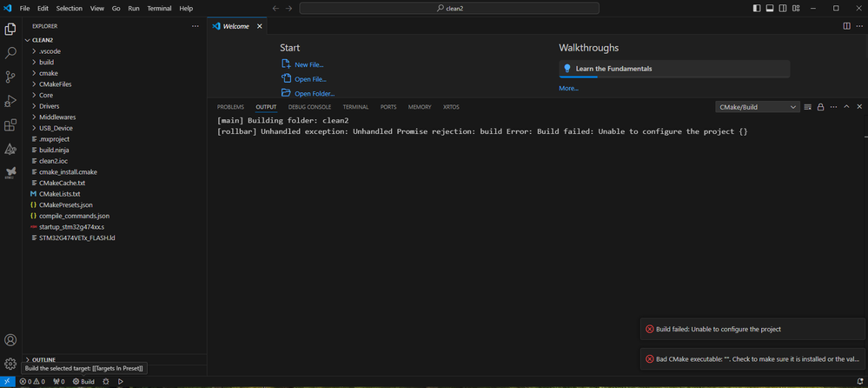Screen dimensions: 868x388
Task: Go back with the navigation arrow
Action: (x=275, y=9)
